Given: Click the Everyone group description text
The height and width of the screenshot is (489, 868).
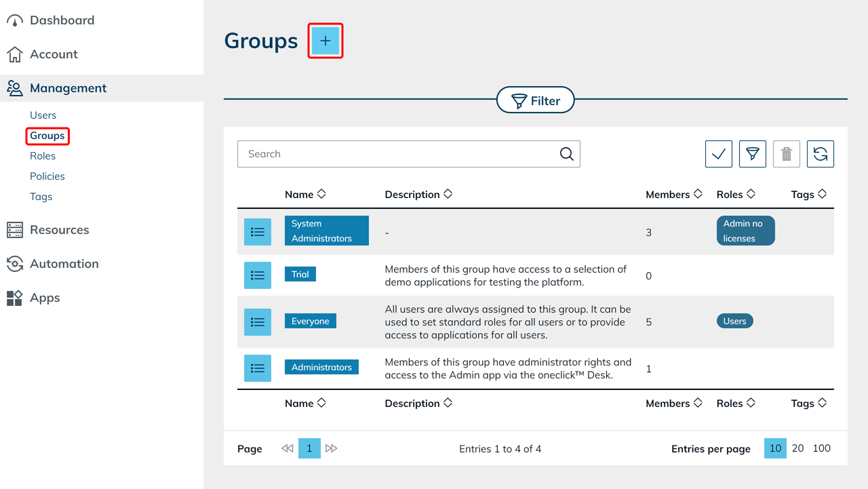Looking at the screenshot, I should point(508,322).
